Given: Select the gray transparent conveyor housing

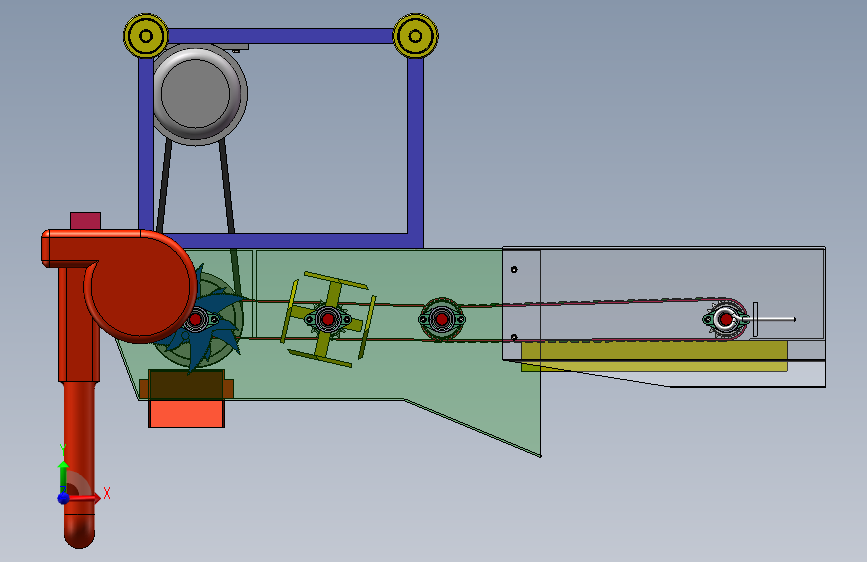Looking at the screenshot, I should pos(664,277).
